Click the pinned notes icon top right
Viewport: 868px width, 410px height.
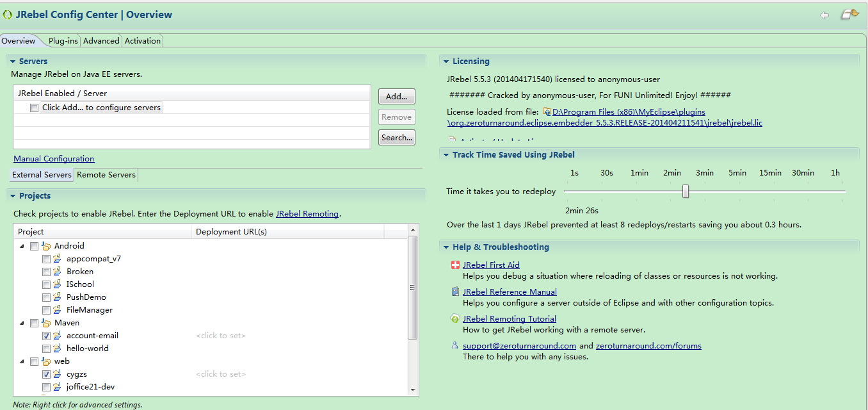point(849,14)
